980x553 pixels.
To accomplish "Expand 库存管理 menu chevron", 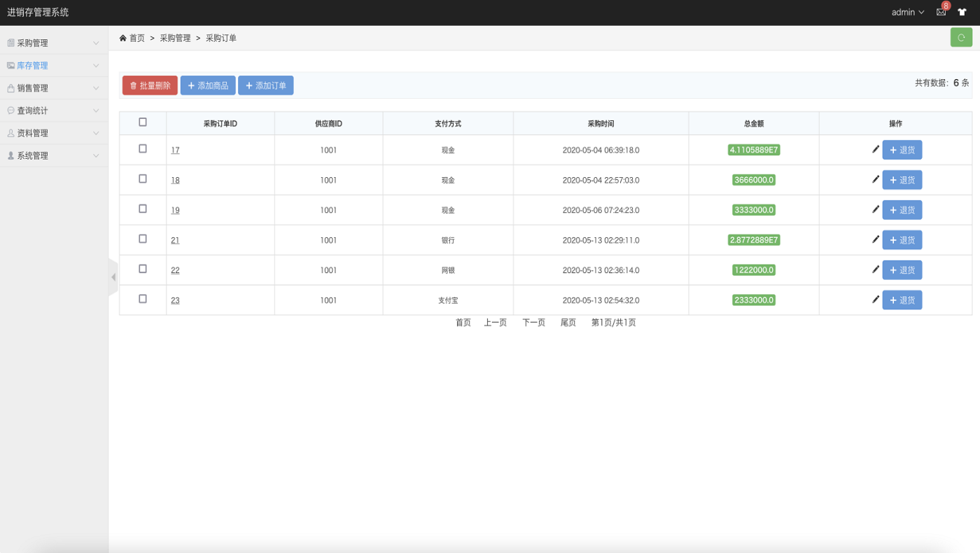I will pos(96,65).
